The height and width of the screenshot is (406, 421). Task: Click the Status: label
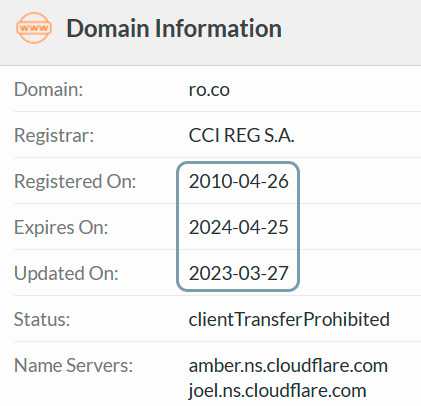pos(42,319)
